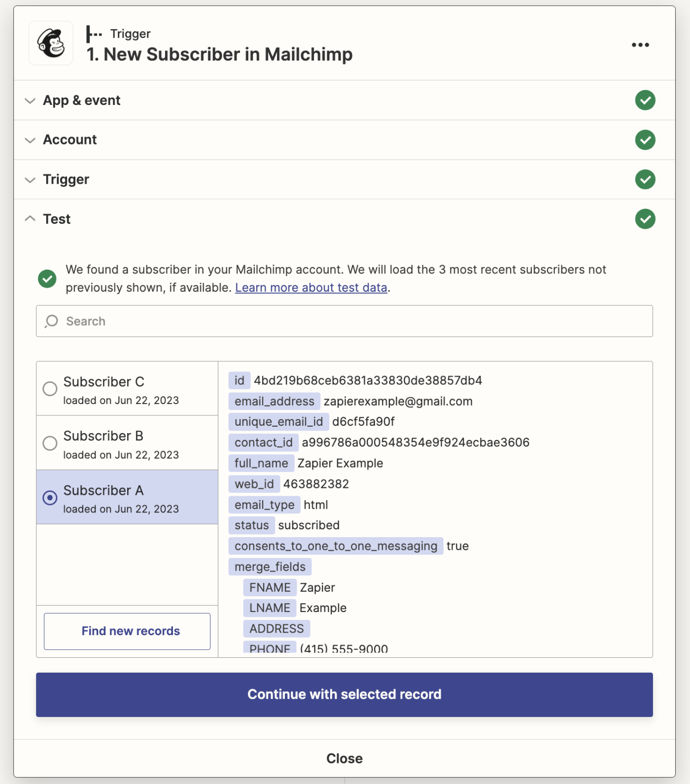This screenshot has width=690, height=784.
Task: Click Find new records button
Action: point(127,631)
